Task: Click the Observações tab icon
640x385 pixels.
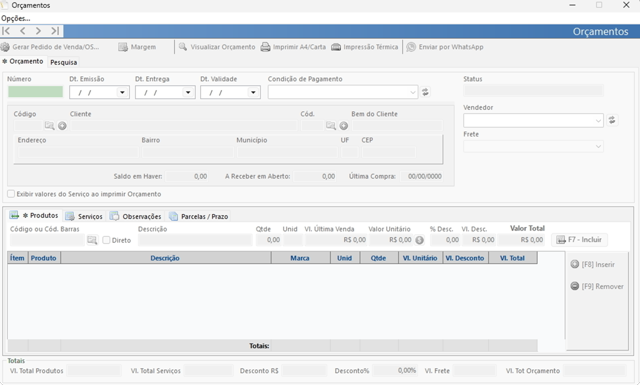Action: (x=115, y=216)
